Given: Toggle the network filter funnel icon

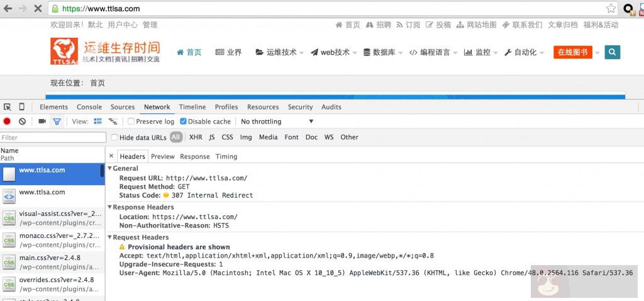Looking at the screenshot, I should pyautogui.click(x=57, y=122).
